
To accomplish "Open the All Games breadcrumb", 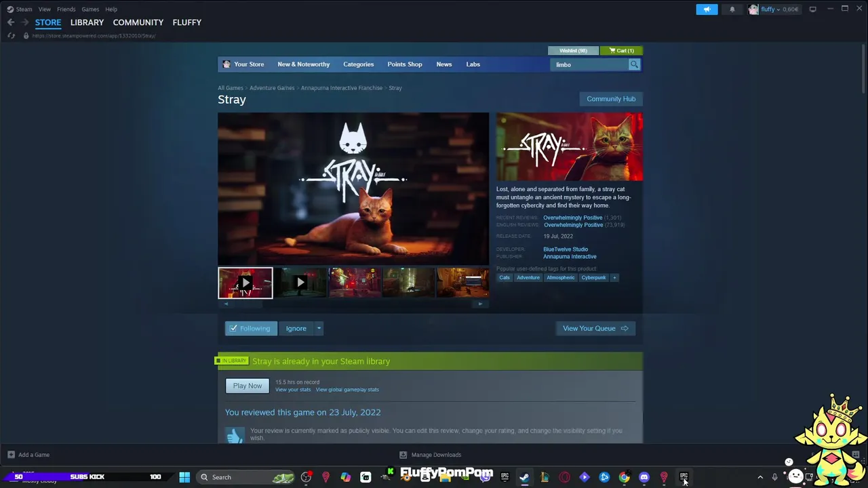I will [231, 88].
